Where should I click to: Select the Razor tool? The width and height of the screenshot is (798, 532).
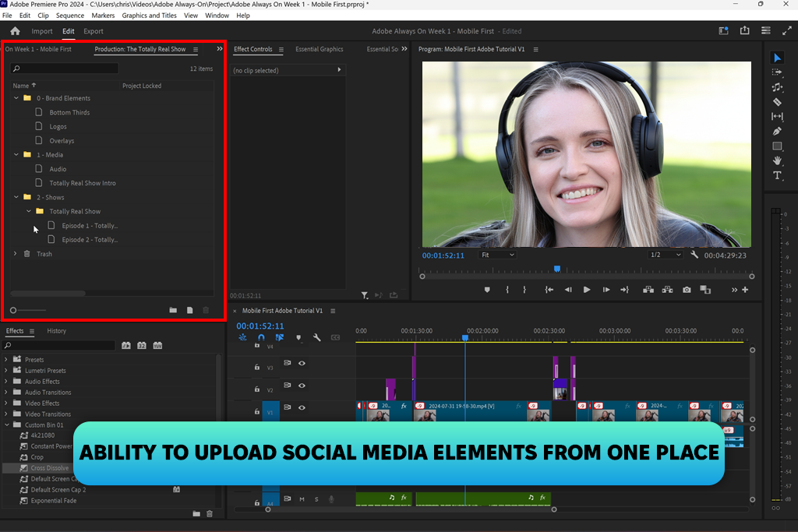[777, 102]
